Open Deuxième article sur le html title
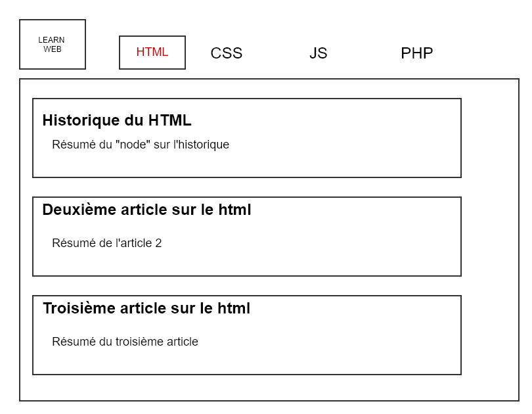Image resolution: width=532 pixels, height=414 pixels. tap(146, 210)
